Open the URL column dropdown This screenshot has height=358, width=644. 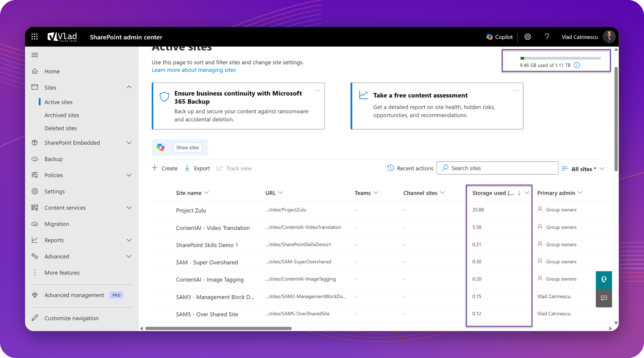[x=280, y=193]
